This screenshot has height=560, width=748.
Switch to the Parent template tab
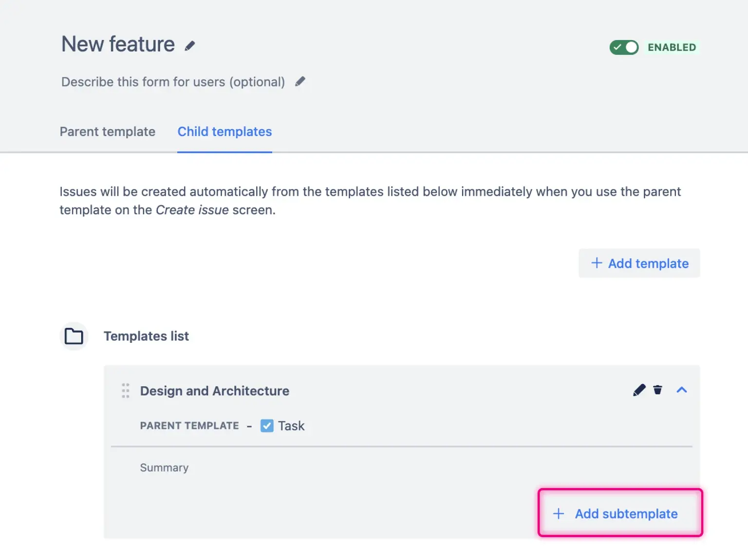[x=108, y=131]
